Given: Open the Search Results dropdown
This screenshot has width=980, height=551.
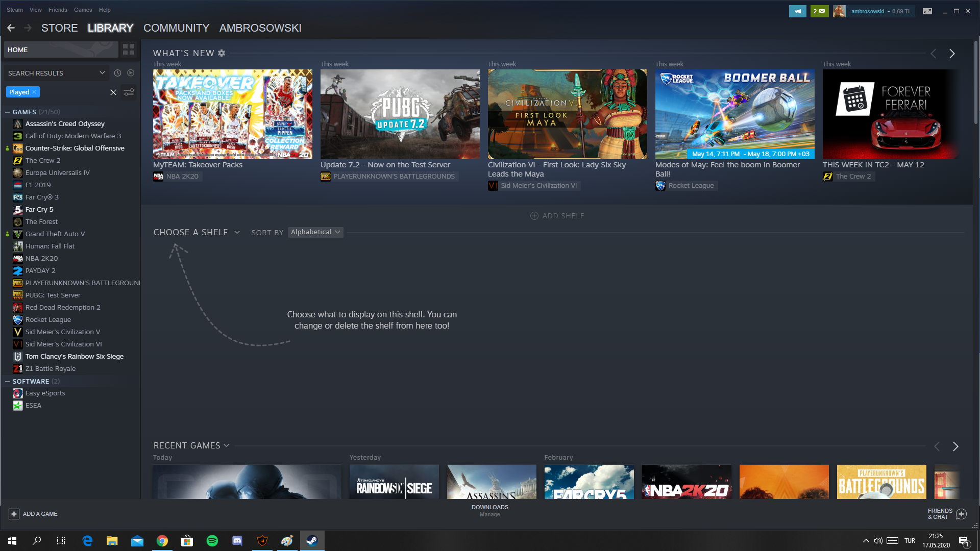Looking at the screenshot, I should (56, 73).
